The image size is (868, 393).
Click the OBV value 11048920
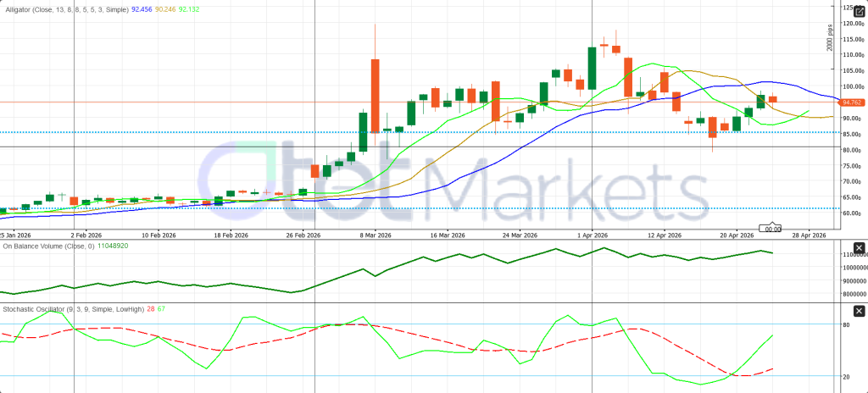pyautogui.click(x=113, y=246)
